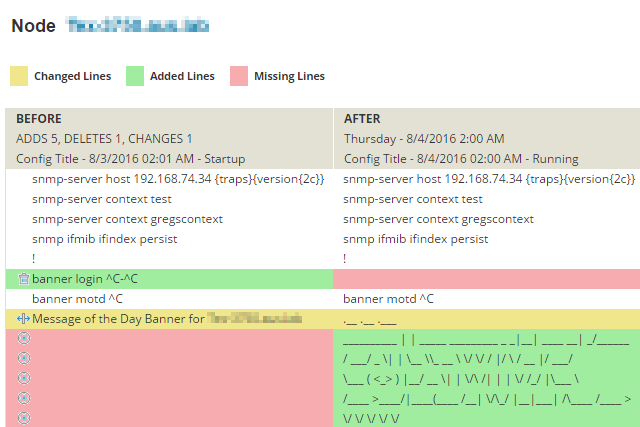This screenshot has height=427, width=640.
Task: Open the blurred node name next to Node heading
Action: 138,25
